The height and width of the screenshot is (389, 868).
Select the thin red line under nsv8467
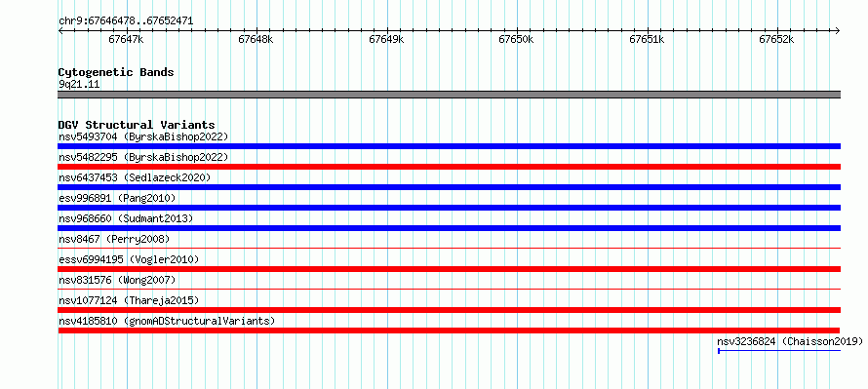(449, 249)
